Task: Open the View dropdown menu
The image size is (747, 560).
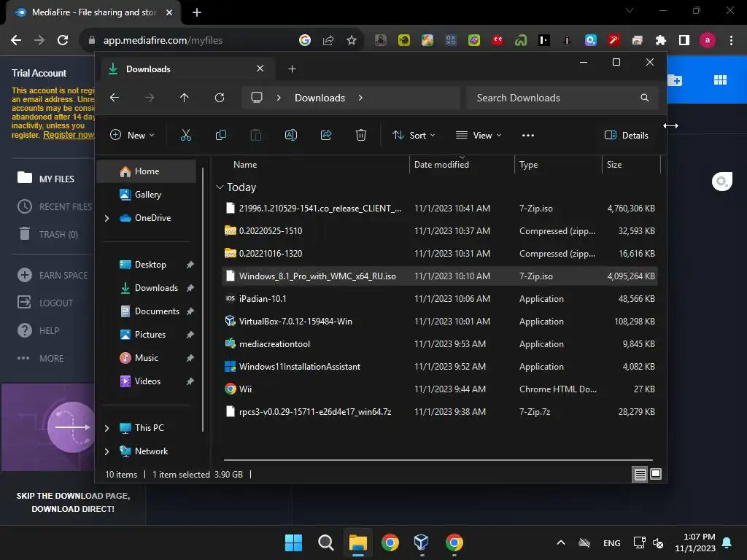Action: click(479, 135)
